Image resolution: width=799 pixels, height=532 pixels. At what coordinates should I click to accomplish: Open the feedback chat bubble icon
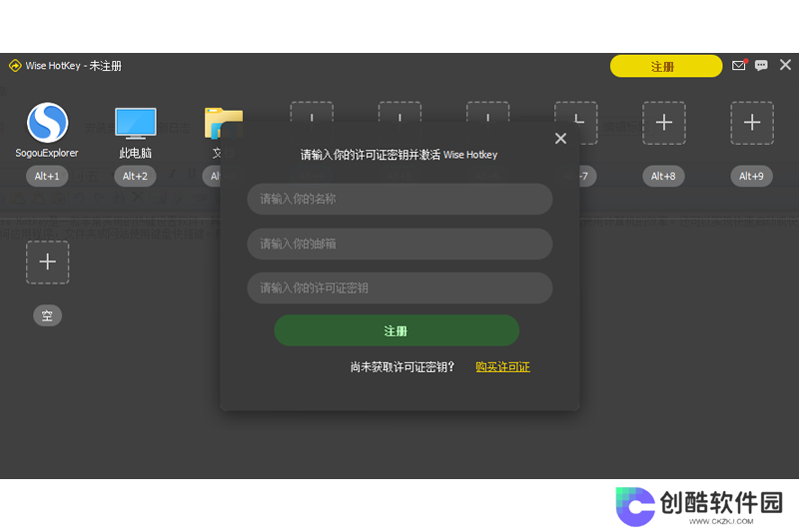point(761,65)
